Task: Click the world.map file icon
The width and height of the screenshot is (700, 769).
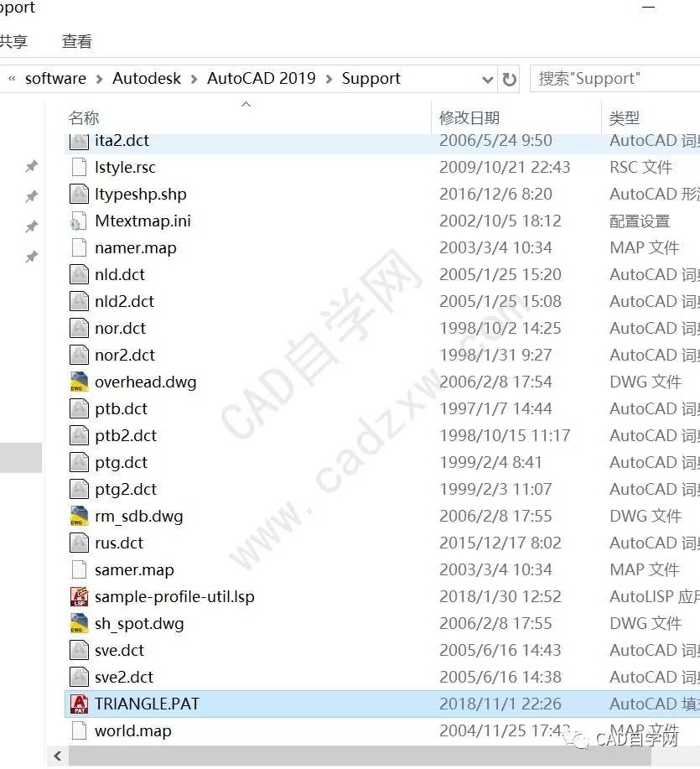Action: point(79,730)
